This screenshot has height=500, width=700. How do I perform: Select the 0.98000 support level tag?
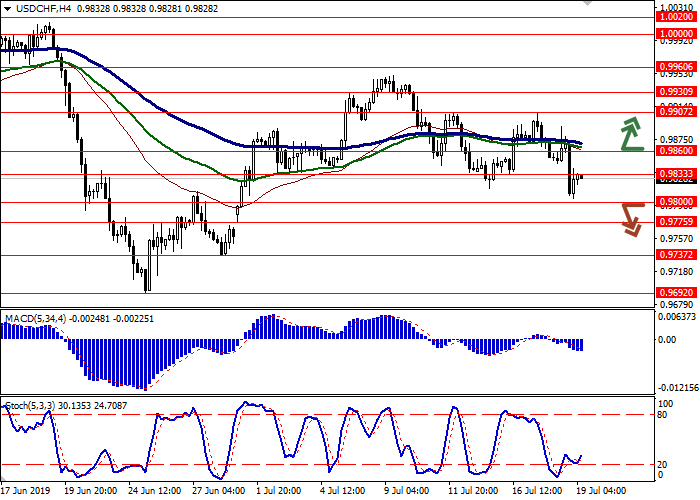676,202
